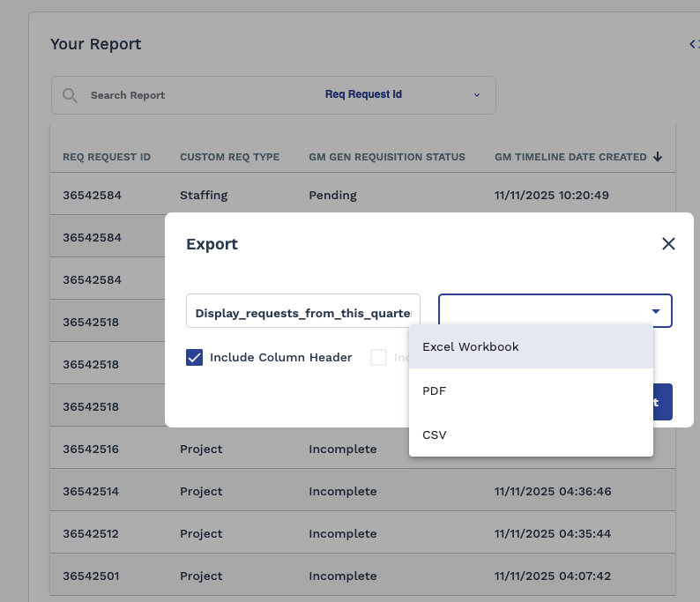Click the GM GEN REQUISITION STATUS column header
Viewport: 700px width, 602px height.
tap(386, 157)
